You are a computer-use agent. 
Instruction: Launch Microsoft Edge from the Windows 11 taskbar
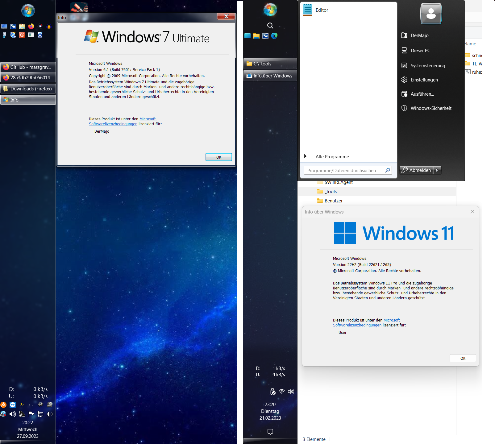click(x=274, y=36)
